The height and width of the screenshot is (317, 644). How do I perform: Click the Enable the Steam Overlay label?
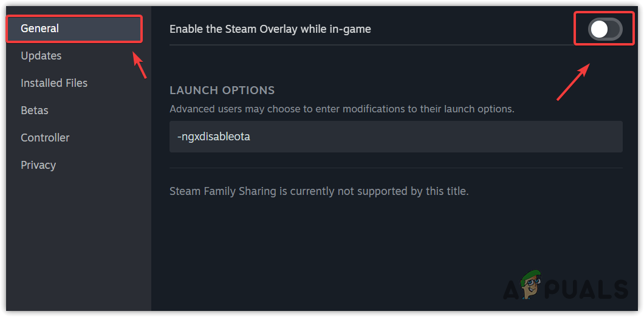click(270, 29)
